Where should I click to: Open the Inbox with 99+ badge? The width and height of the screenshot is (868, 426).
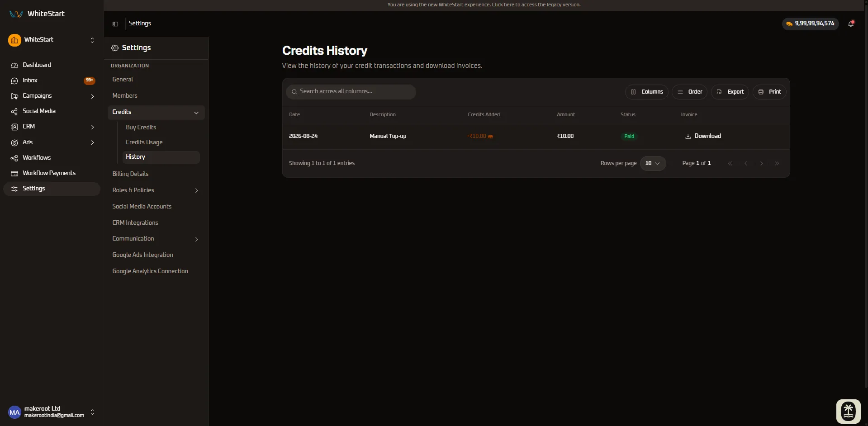[52, 80]
